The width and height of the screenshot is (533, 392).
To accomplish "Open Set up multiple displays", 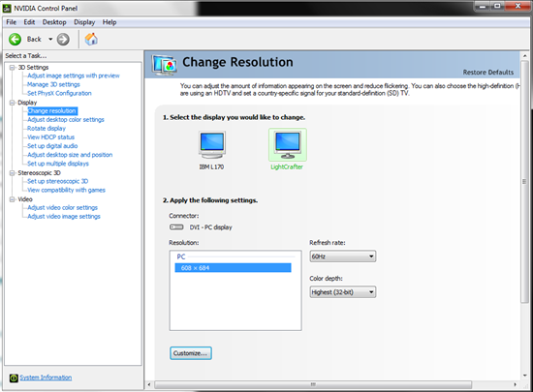I will pos(58,164).
